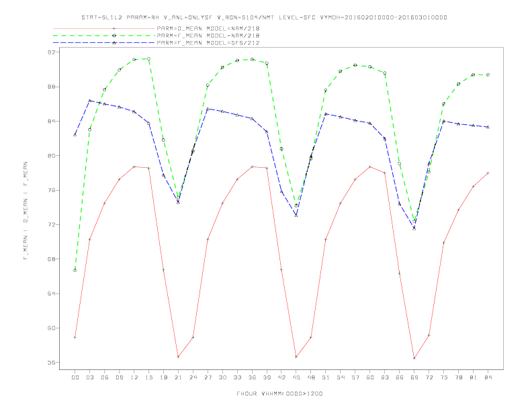Screen dimensions: 532x411
Task: Click the red plus data point at hour 84
Action: coord(488,173)
